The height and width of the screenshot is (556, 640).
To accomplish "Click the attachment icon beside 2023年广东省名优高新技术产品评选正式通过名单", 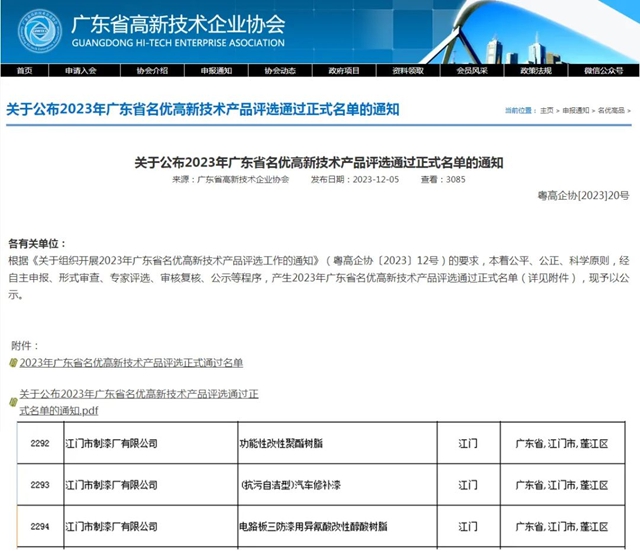I will click(x=13, y=363).
